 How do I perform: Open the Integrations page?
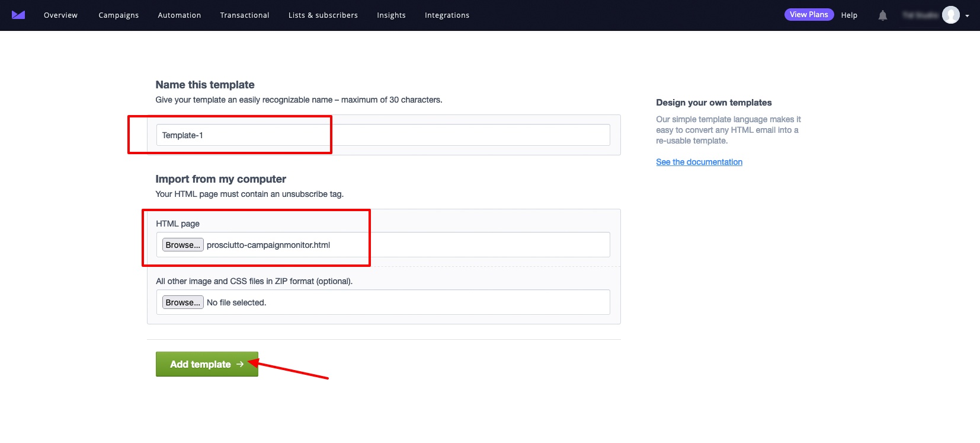[x=447, y=15]
